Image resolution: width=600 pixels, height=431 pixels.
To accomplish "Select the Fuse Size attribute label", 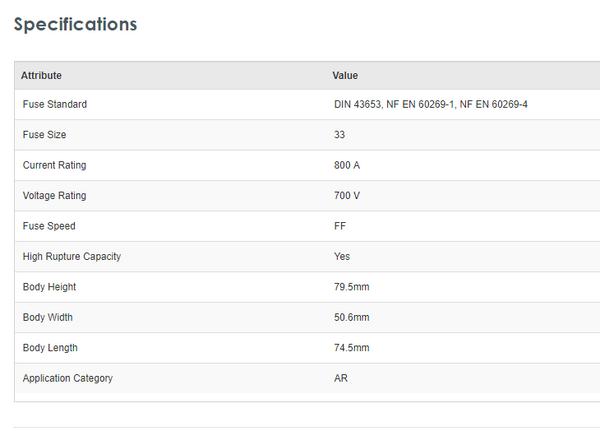I will (x=44, y=135).
